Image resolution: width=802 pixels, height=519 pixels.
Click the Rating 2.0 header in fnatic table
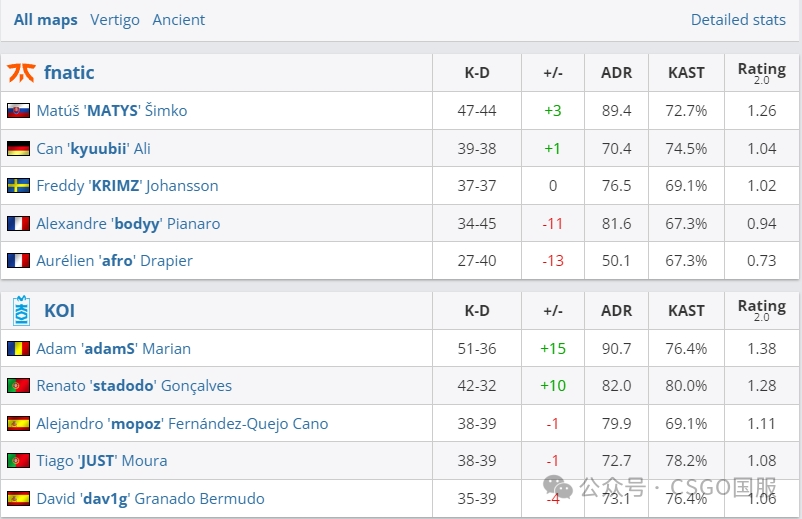[x=761, y=72]
